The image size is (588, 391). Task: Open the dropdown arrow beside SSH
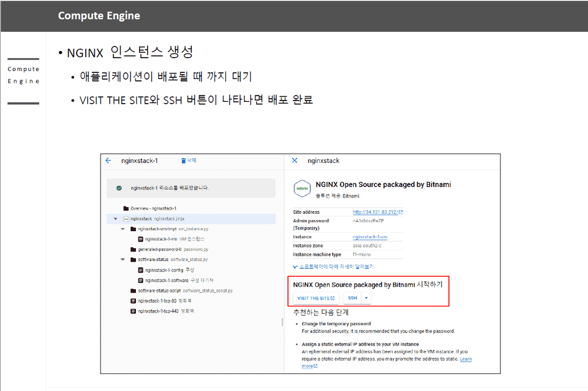(x=366, y=298)
